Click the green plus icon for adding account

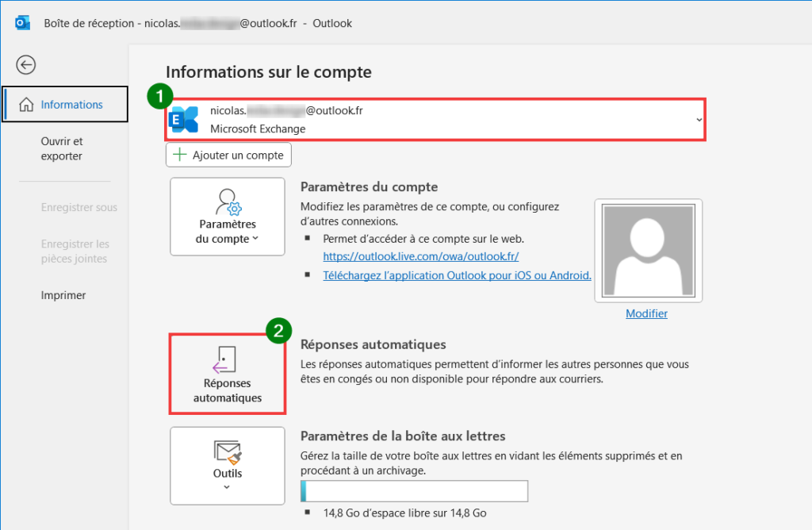pos(180,155)
